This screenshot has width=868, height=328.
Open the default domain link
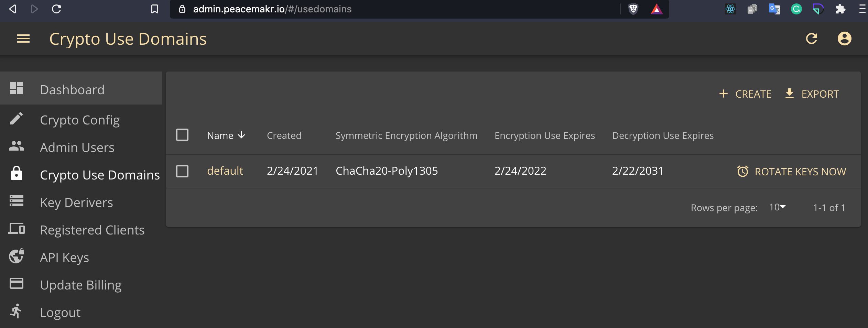coord(225,171)
